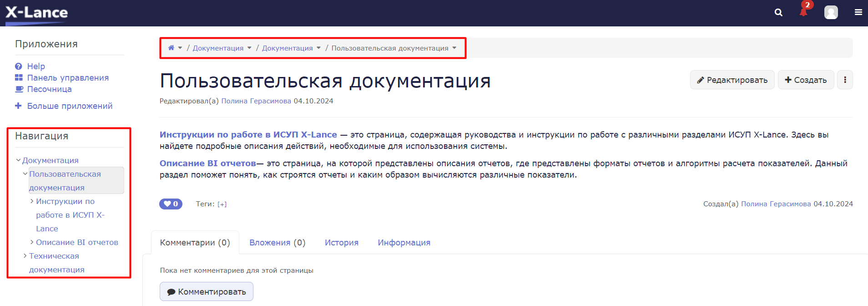
Task: Select Описание BI отчетов tree item
Action: [77, 242]
